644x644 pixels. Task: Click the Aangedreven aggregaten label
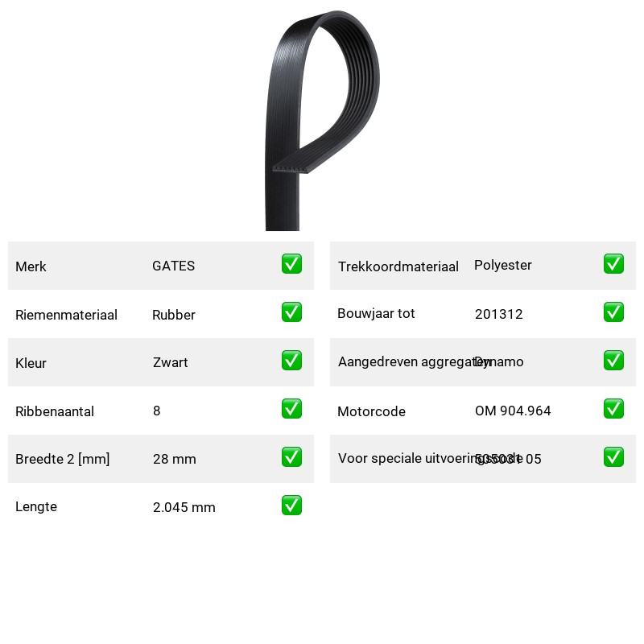tap(415, 361)
